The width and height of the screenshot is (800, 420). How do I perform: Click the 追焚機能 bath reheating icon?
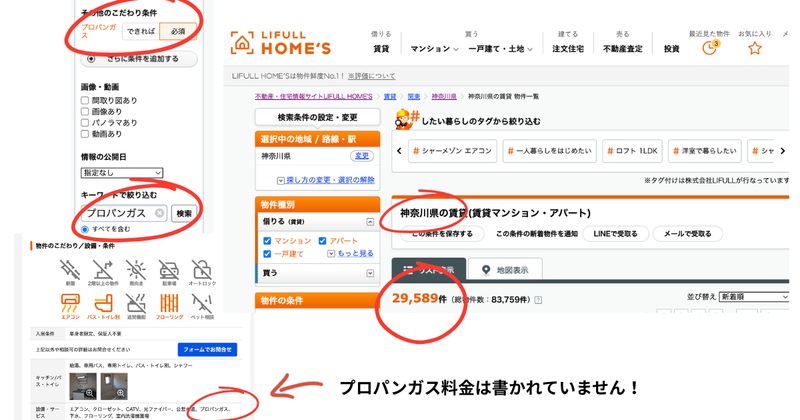pos(136,303)
